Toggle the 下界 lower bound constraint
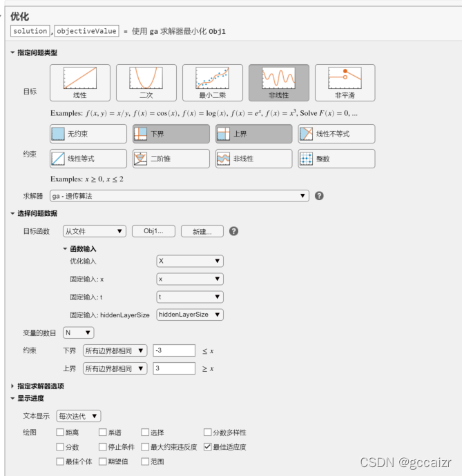 [171, 134]
